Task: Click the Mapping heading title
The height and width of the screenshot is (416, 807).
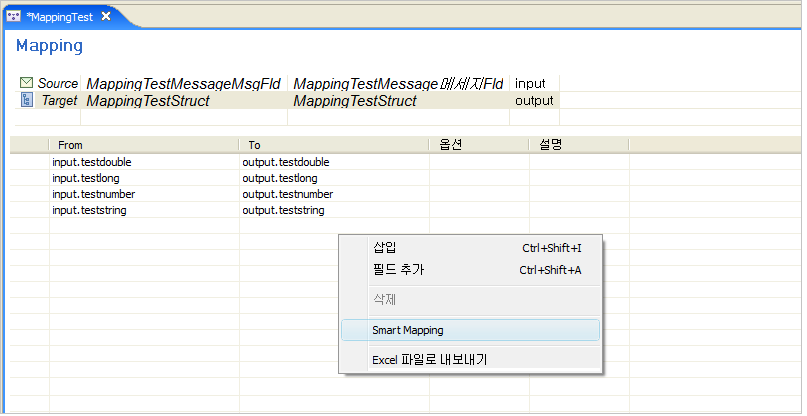Action: (49, 46)
